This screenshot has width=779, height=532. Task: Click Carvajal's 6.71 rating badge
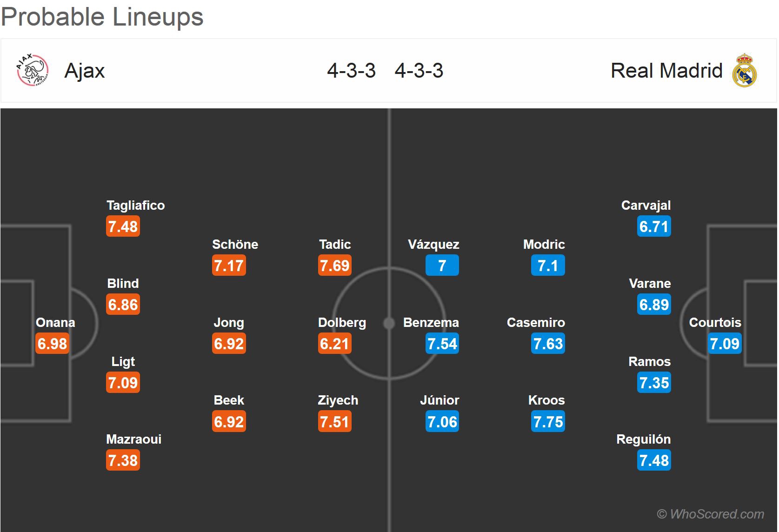pos(654,226)
